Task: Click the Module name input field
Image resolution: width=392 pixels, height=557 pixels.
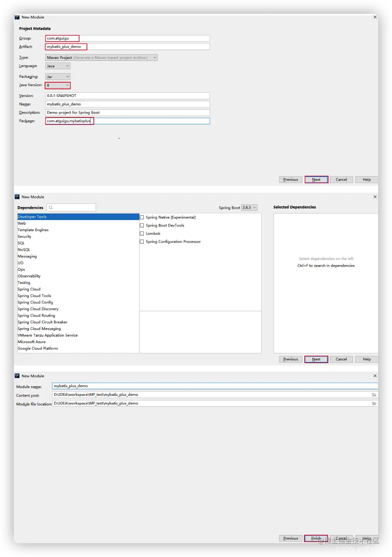Action: click(215, 386)
